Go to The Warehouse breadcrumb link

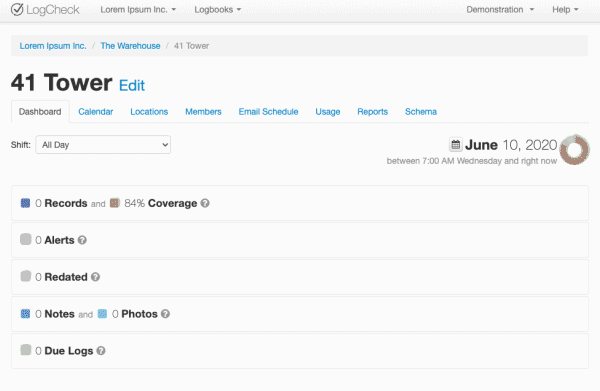click(x=130, y=46)
